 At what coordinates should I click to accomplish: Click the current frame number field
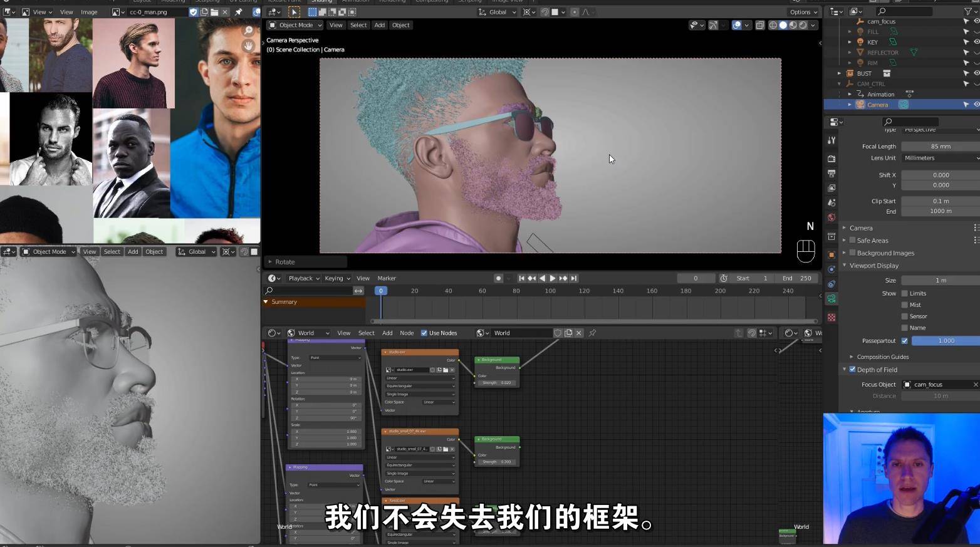696,278
